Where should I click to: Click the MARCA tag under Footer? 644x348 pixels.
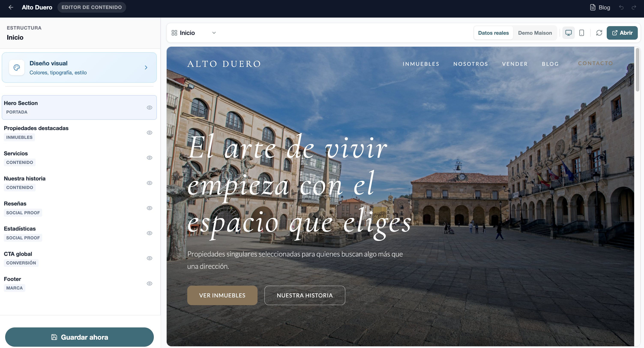15,288
